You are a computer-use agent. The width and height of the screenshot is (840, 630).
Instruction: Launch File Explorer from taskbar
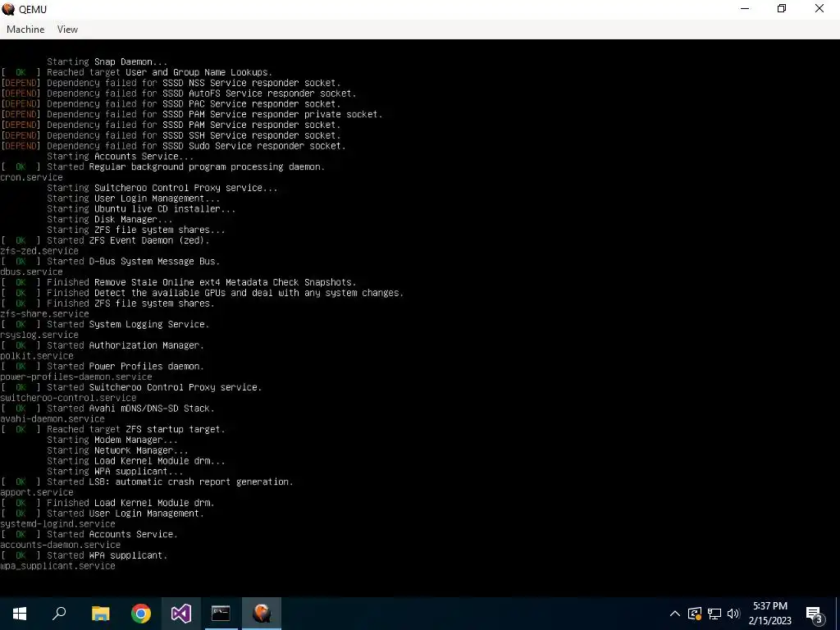click(100, 614)
